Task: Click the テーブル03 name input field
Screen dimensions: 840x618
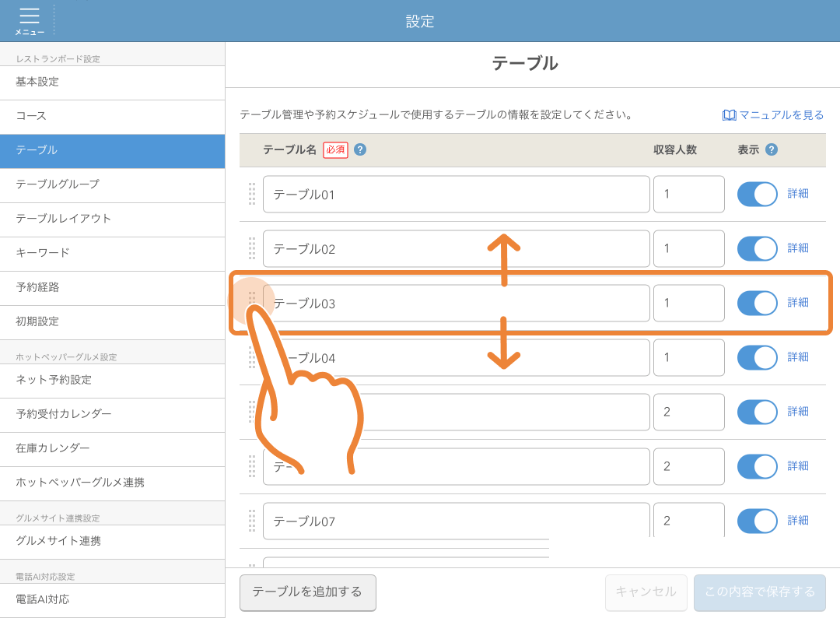Action: (x=457, y=303)
